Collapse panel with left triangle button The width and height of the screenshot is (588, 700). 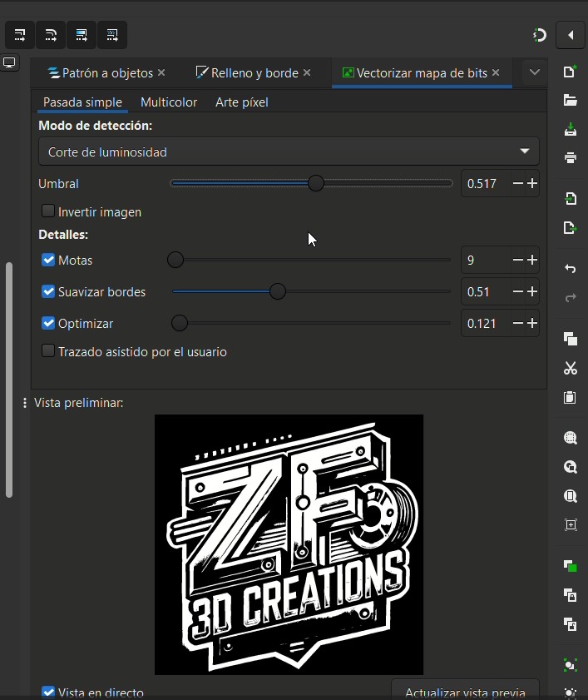tap(571, 35)
